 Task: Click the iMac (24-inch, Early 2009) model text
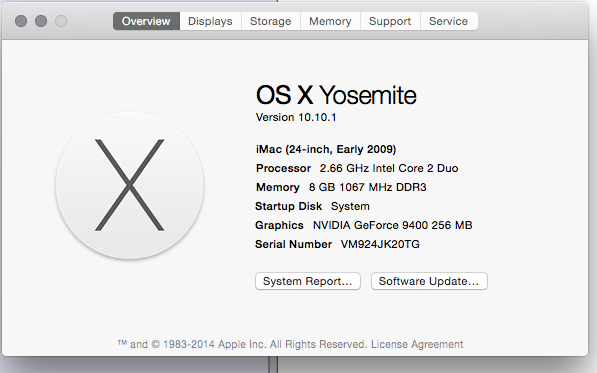(x=326, y=149)
